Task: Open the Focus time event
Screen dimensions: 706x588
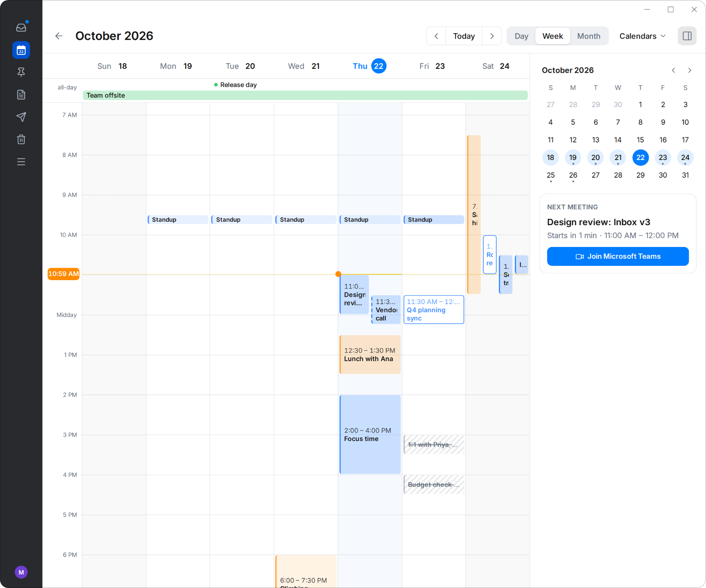Action: click(370, 435)
